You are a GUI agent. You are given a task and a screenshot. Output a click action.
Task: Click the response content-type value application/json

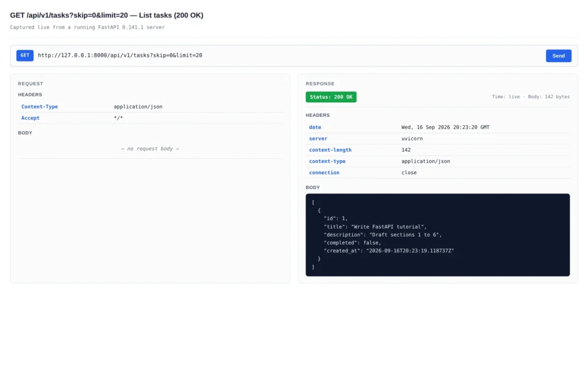425,161
